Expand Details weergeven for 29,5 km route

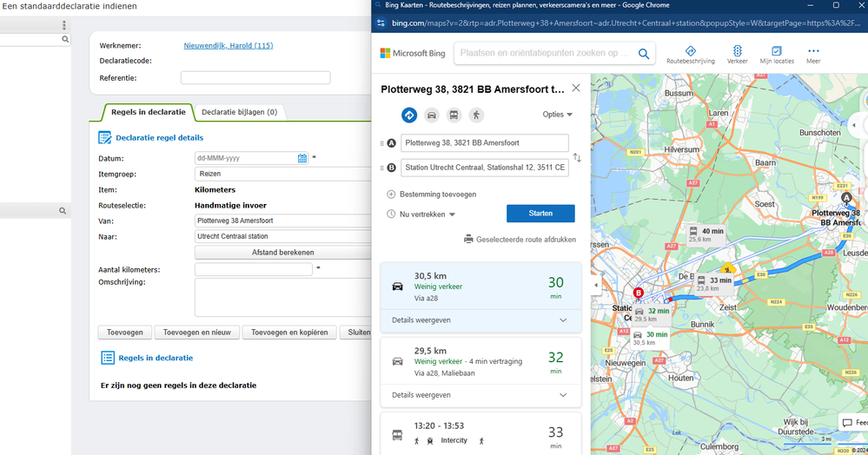pos(480,395)
